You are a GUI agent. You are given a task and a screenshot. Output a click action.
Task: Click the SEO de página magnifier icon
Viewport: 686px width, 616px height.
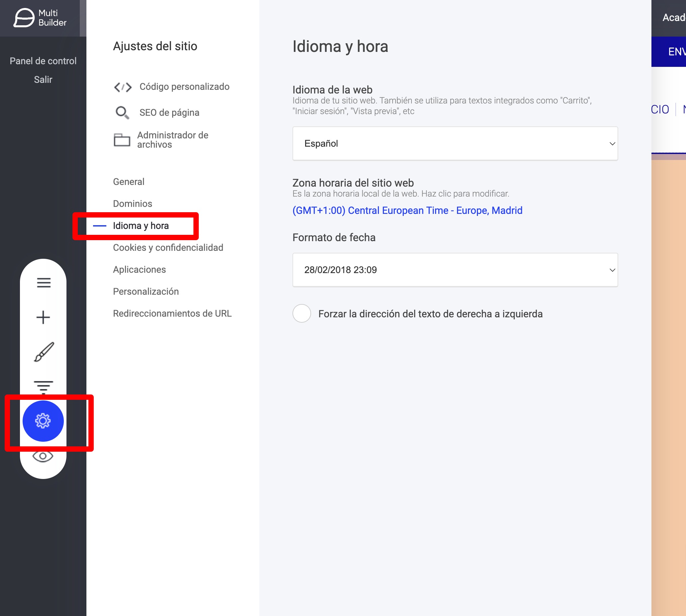click(122, 113)
